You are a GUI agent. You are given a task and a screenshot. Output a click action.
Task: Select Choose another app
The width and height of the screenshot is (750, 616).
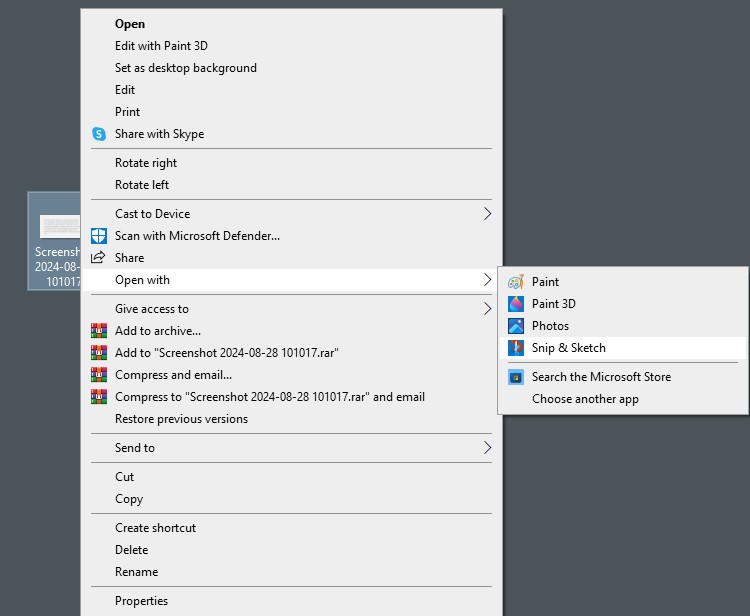[x=623, y=399]
